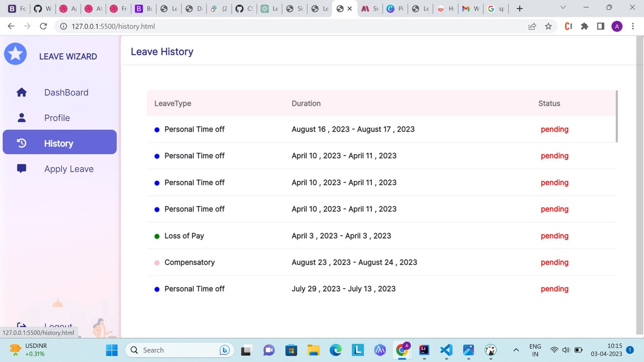The image size is (644, 362).
Task: Click the logout arrow icon at sidebar bottom
Action: coord(21,326)
